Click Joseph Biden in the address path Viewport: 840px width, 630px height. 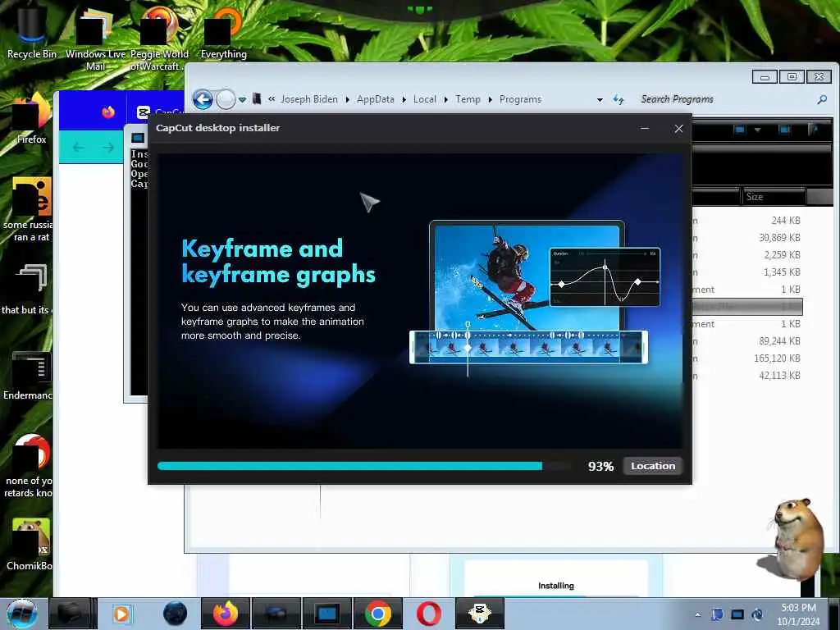309,99
